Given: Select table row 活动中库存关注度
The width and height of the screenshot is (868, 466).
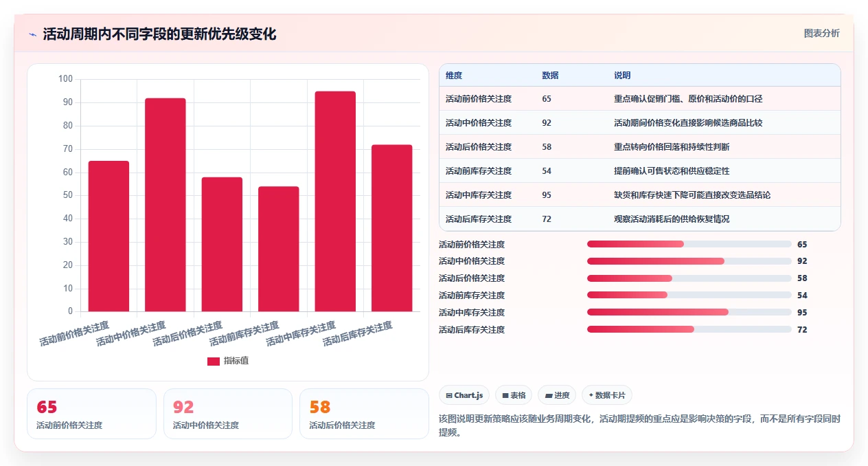Looking at the screenshot, I should click(x=639, y=195).
